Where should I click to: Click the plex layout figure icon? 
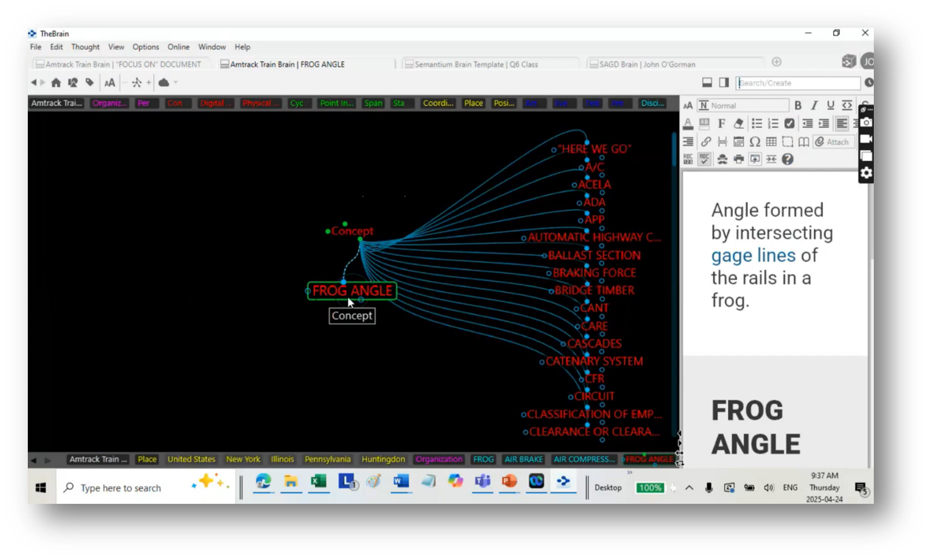(x=137, y=83)
